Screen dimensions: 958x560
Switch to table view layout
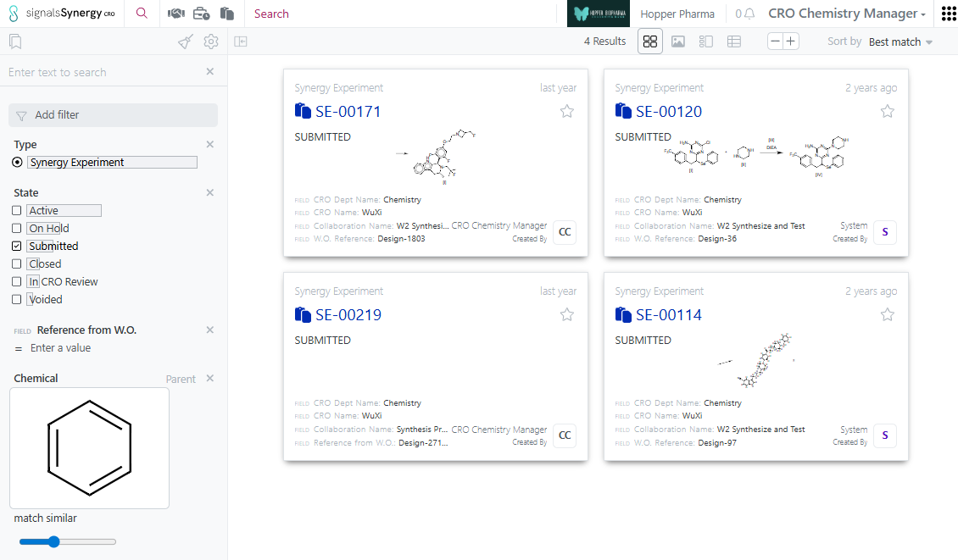click(x=734, y=42)
